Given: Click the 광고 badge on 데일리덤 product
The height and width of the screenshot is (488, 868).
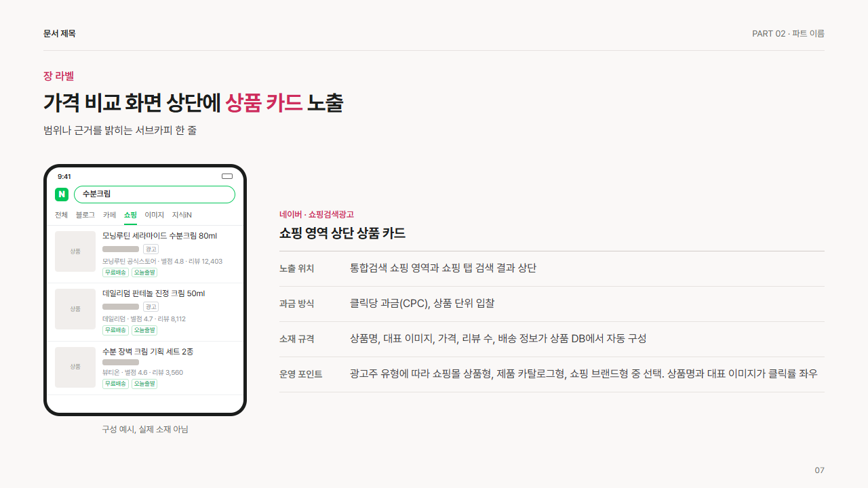Looking at the screenshot, I should point(151,307).
